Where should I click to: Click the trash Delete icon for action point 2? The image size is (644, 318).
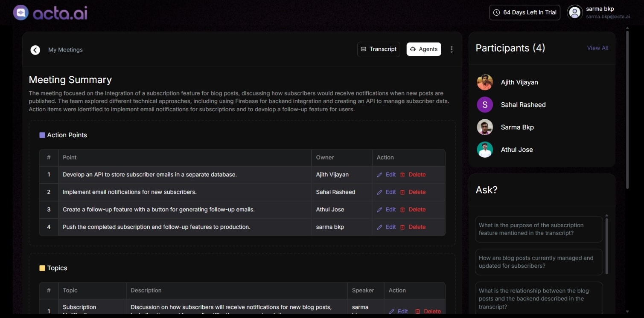402,192
